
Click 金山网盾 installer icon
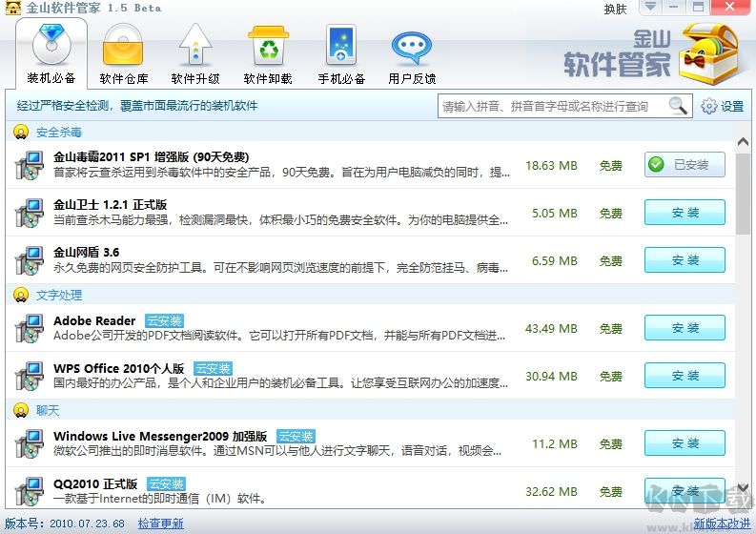click(x=30, y=260)
